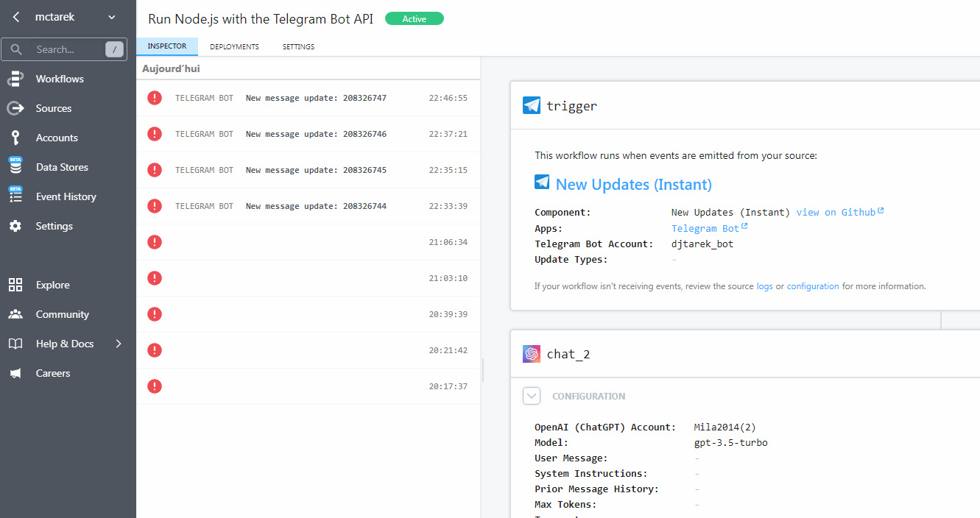Click the djtarek_bot account value

(702, 244)
